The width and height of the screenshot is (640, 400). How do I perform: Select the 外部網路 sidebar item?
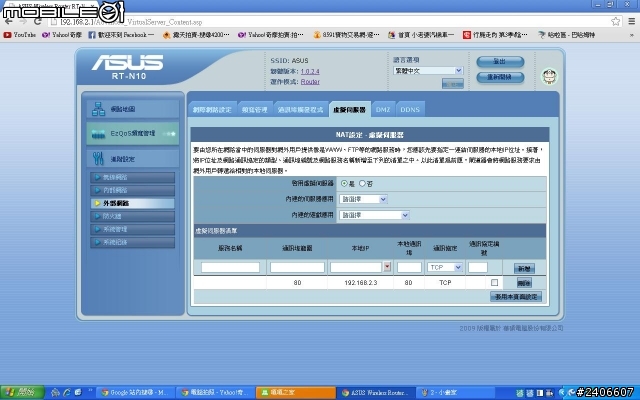coord(133,203)
